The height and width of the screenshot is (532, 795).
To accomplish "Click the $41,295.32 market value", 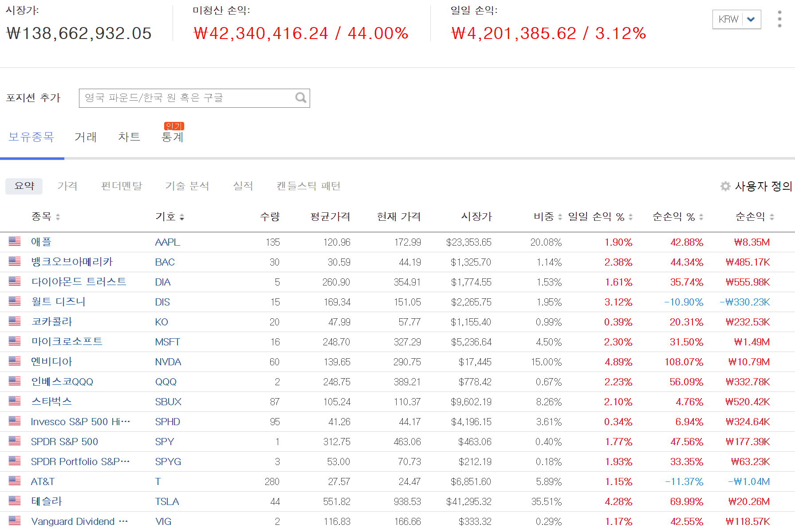I will click(x=469, y=501).
